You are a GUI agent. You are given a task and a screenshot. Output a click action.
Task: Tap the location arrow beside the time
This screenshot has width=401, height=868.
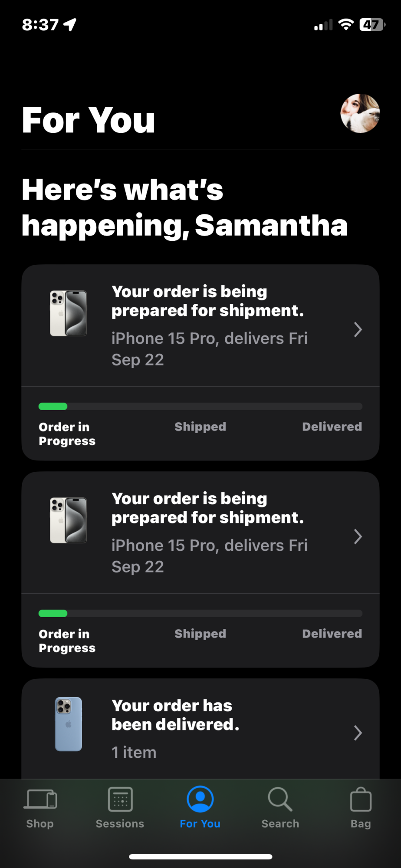70,25
